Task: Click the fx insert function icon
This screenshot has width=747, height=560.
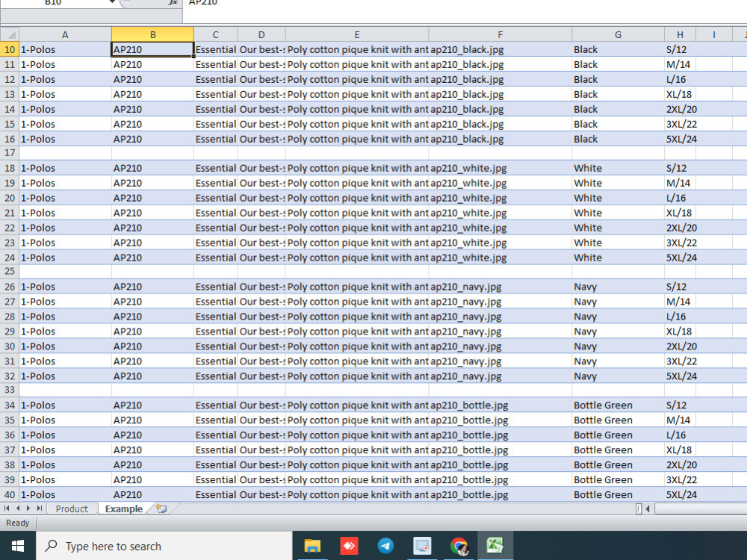Action: 173,2
